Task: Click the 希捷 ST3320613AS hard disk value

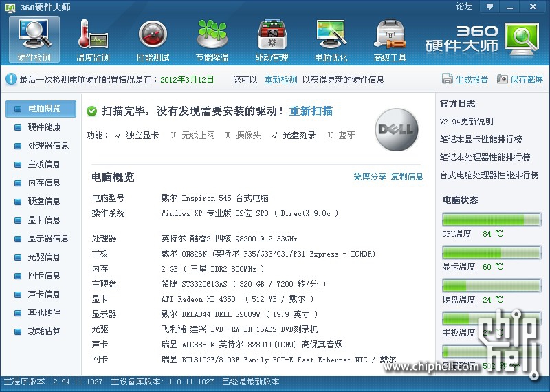Action: click(243, 283)
